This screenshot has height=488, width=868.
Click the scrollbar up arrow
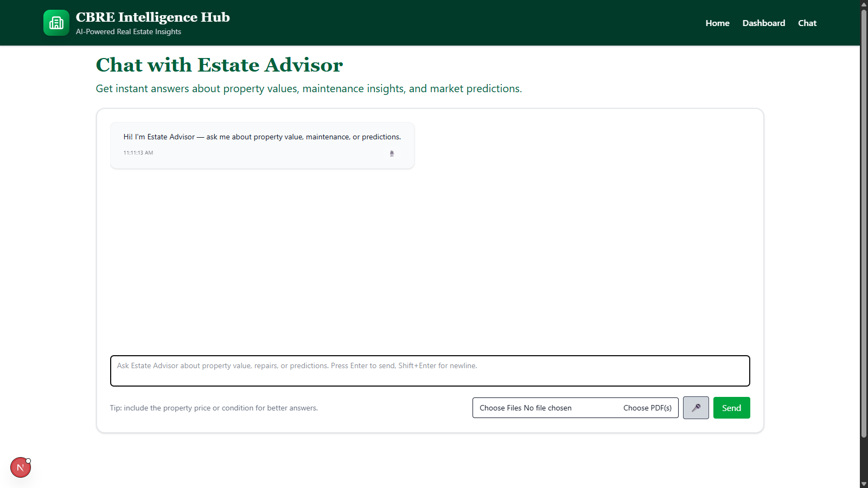[864, 4]
